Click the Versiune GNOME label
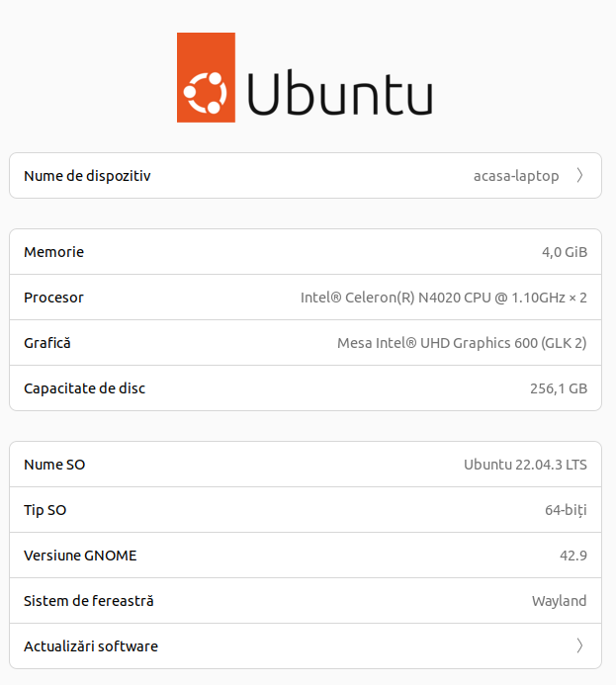 [x=80, y=556]
